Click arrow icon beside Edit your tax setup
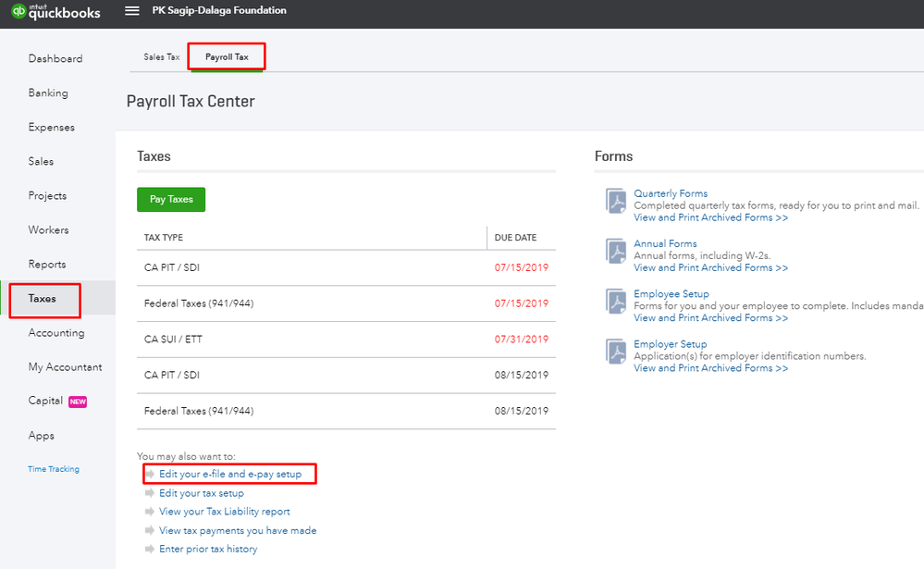 [150, 493]
